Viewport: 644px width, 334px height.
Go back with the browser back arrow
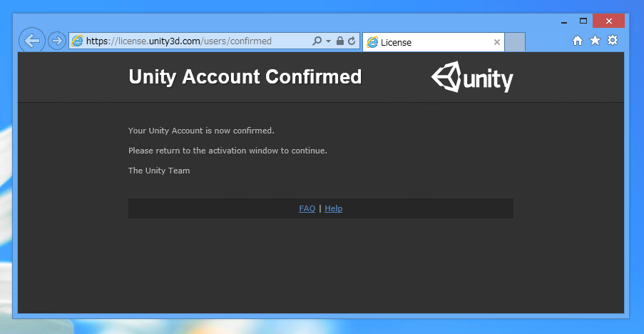pos(32,41)
